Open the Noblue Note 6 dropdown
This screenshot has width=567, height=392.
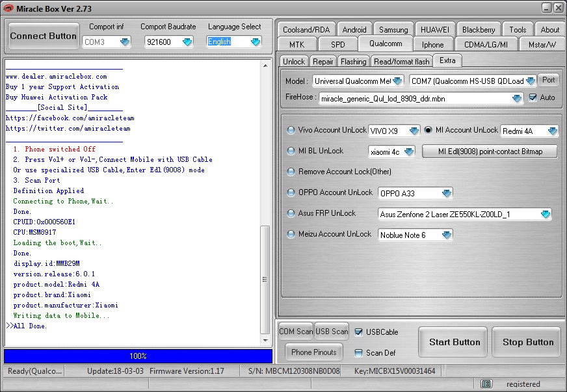pos(447,235)
